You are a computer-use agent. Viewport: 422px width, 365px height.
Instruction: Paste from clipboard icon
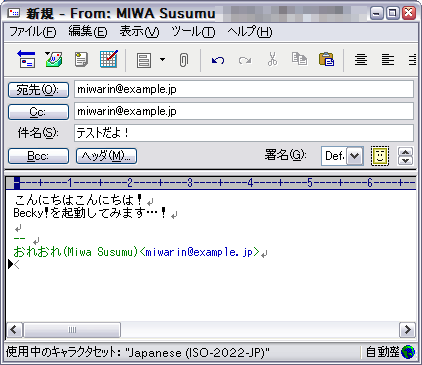(x=326, y=59)
